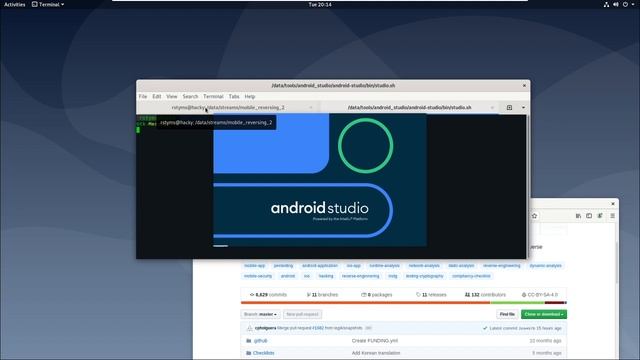Open the 6,629 commits link
This screenshot has width=640, height=360.
pyautogui.click(x=268, y=295)
